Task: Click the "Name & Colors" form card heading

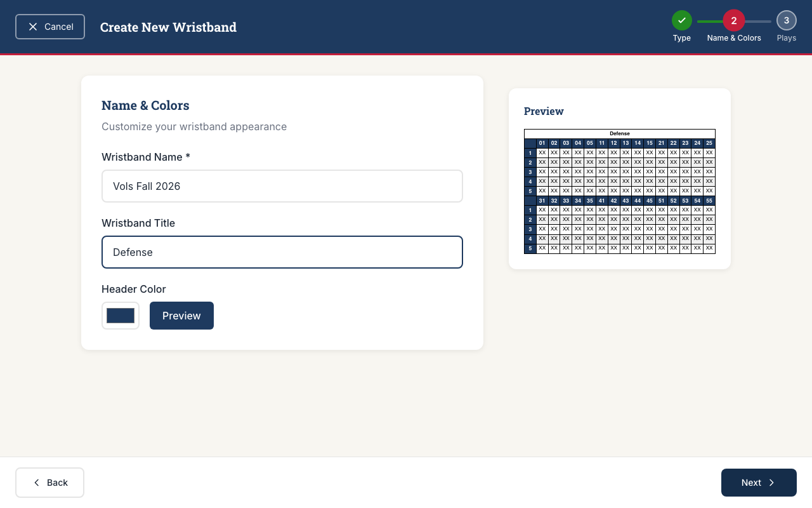Action: 145,105
